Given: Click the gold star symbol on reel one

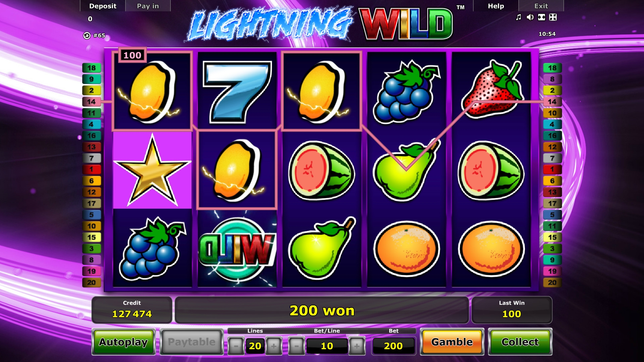Looking at the screenshot, I should [152, 170].
